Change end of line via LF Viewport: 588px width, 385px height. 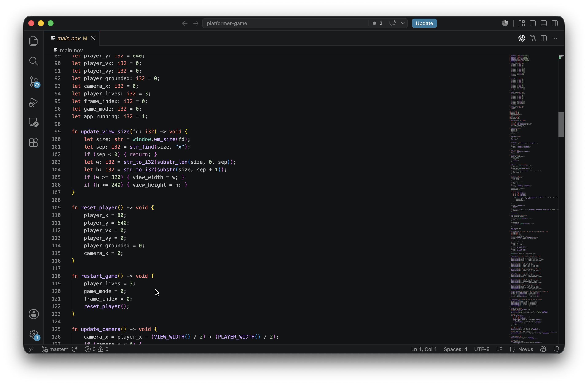pos(499,349)
